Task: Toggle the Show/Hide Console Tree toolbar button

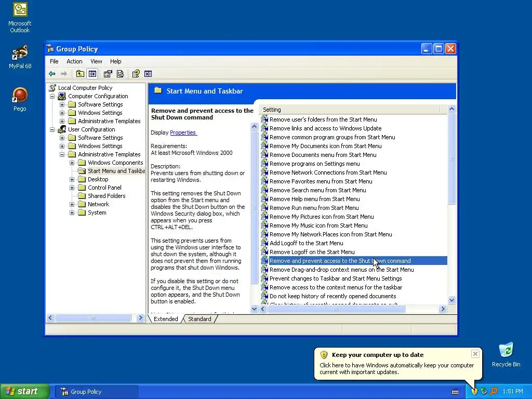Action: pyautogui.click(x=92, y=74)
